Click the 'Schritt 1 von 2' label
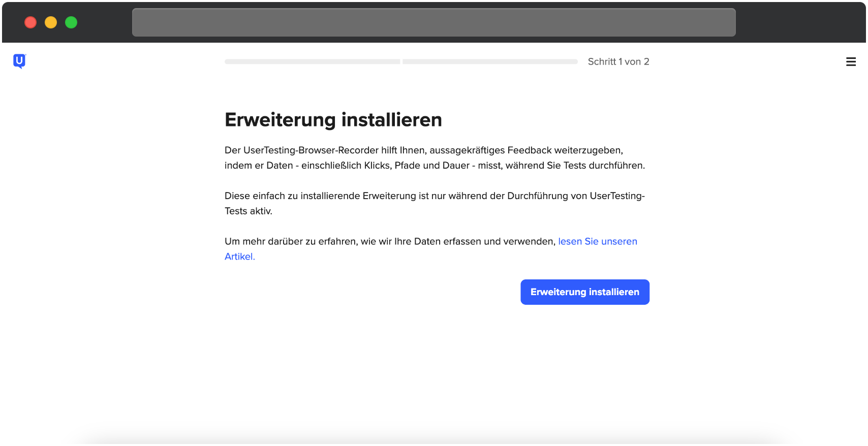 (x=618, y=61)
